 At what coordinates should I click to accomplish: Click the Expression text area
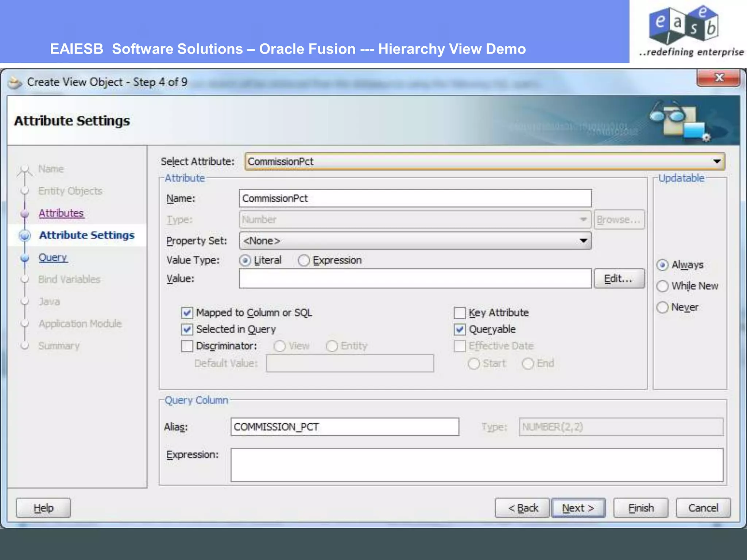coord(477,465)
